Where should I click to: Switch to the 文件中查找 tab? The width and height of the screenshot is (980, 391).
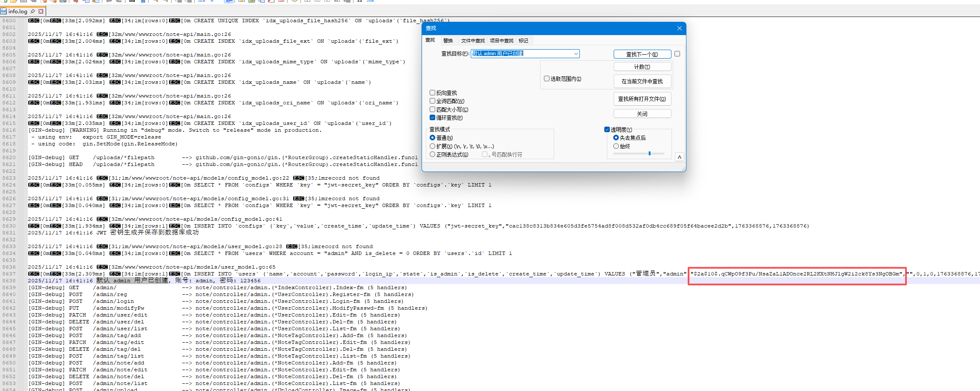pyautogui.click(x=472, y=40)
